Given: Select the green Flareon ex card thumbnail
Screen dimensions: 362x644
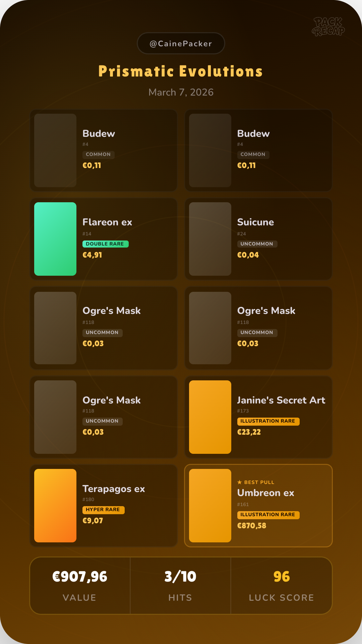Looking at the screenshot, I should tap(55, 239).
